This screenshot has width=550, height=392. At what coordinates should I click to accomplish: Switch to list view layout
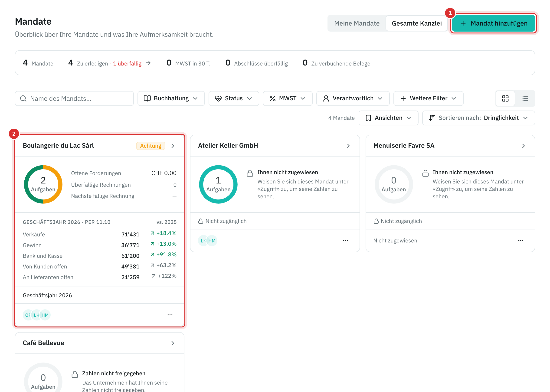[525, 98]
